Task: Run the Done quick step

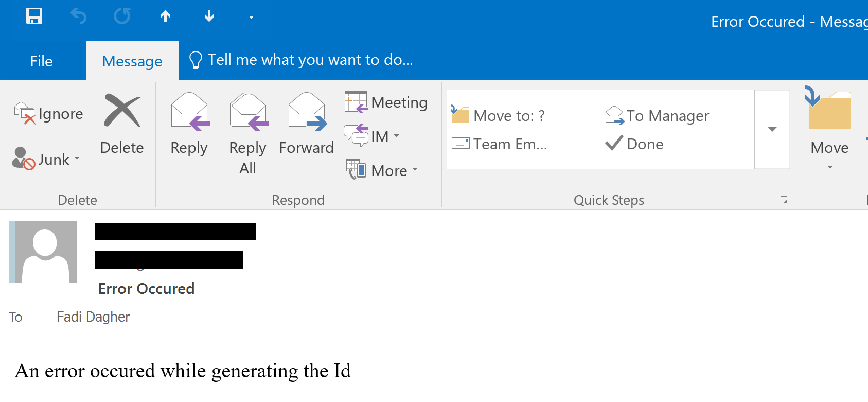Action: (634, 144)
